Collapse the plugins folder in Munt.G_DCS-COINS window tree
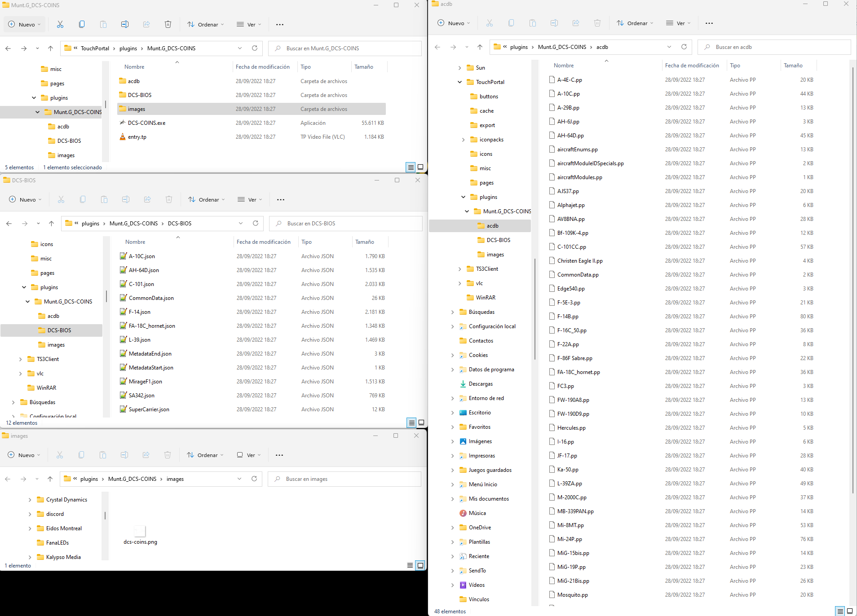 34,98
